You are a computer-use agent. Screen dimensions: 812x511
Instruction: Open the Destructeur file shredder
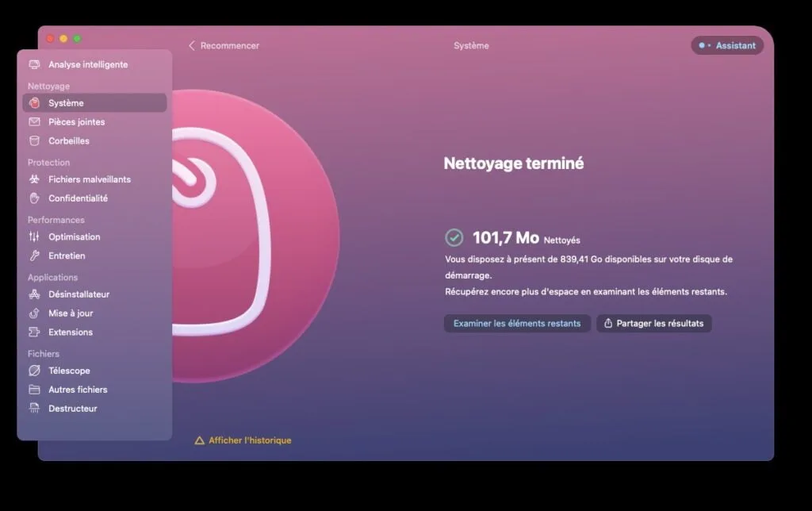(35, 408)
